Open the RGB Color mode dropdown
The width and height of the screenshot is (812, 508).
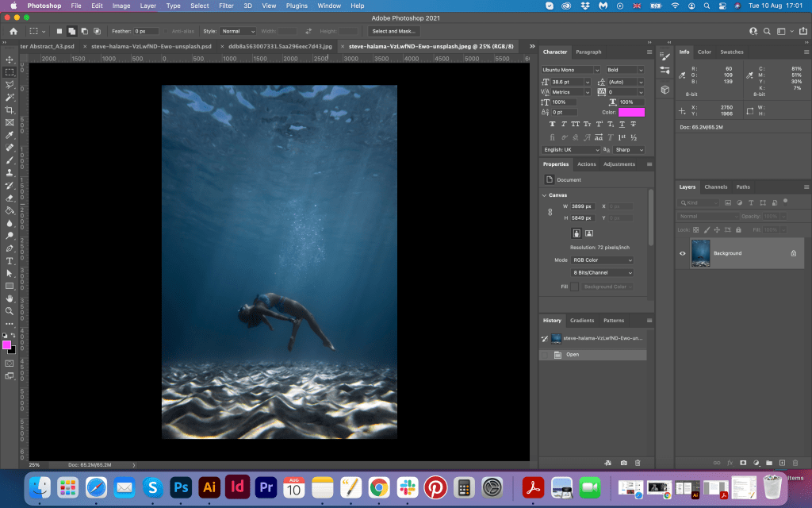[603, 260]
